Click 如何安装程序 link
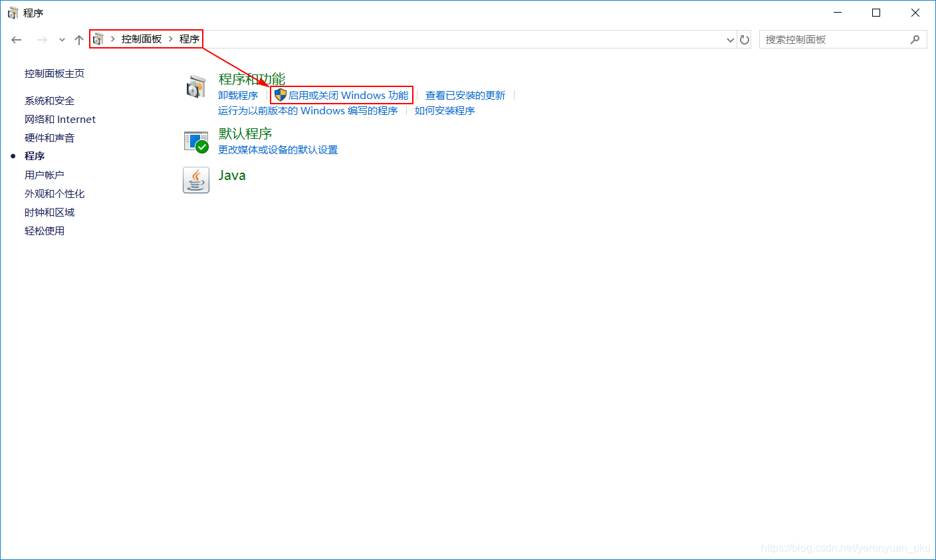 click(x=445, y=111)
